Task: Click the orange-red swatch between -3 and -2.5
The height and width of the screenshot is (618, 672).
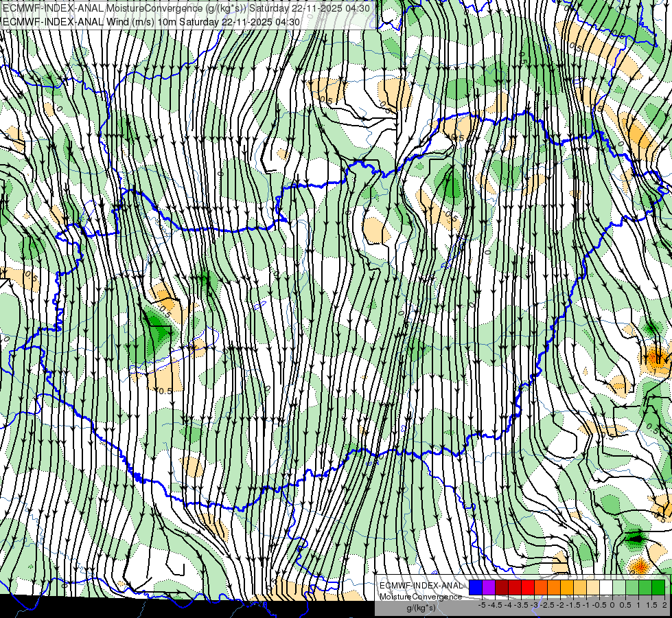Action: 541,587
